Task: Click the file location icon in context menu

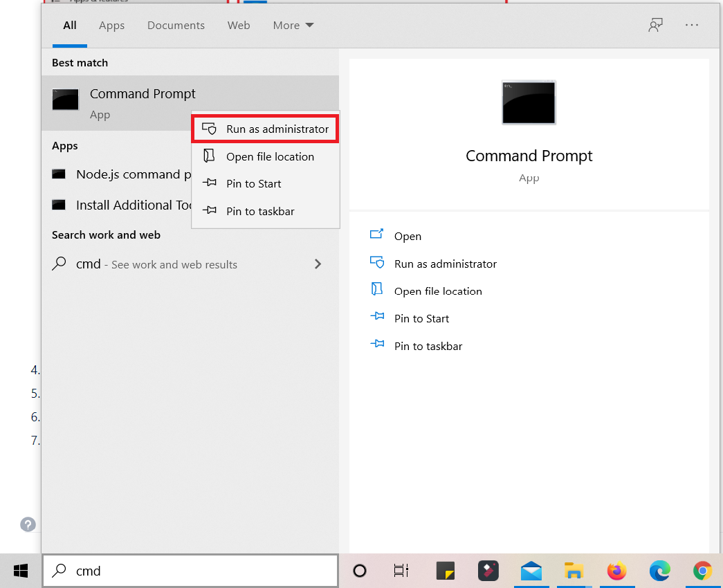Action: click(x=210, y=156)
